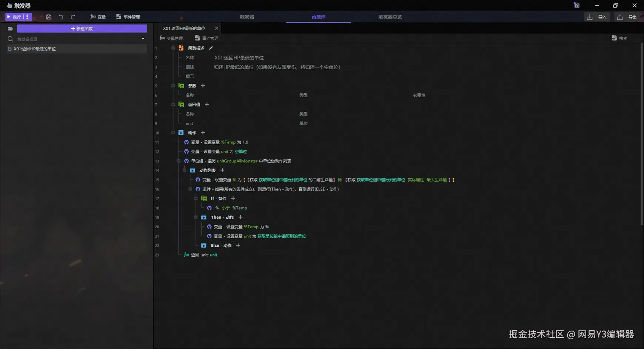
Task: Collapse the 参数 section
Action: tap(173, 86)
